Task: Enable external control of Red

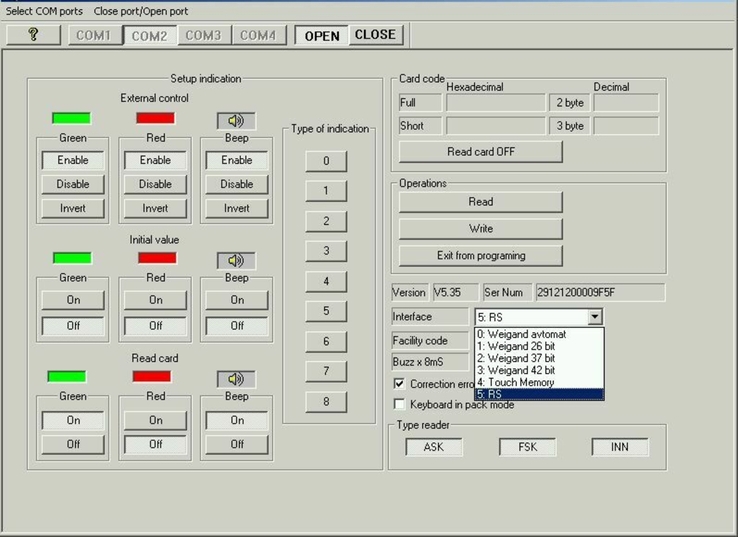Action: coord(155,160)
